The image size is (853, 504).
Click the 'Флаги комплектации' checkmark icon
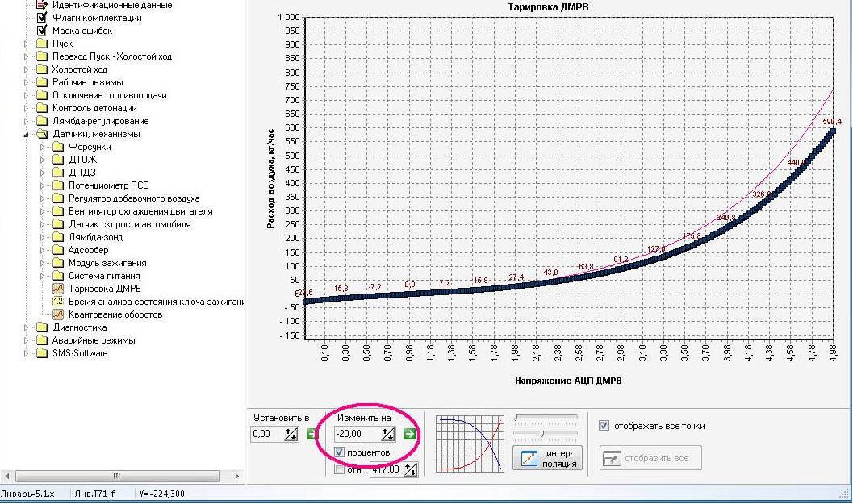click(42, 18)
